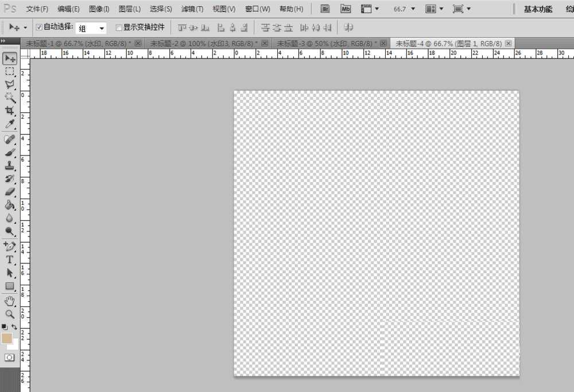
Task: Open the background color swatch
Action: 15,345
